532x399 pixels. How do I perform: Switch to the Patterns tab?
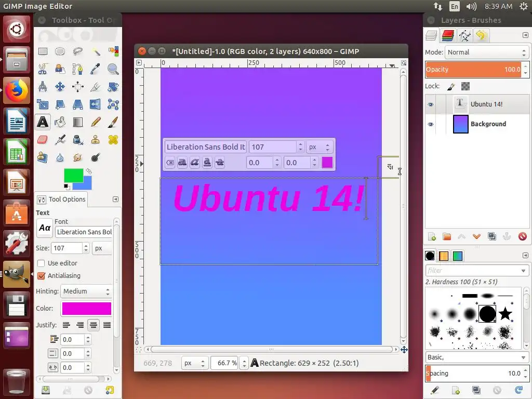click(444, 256)
